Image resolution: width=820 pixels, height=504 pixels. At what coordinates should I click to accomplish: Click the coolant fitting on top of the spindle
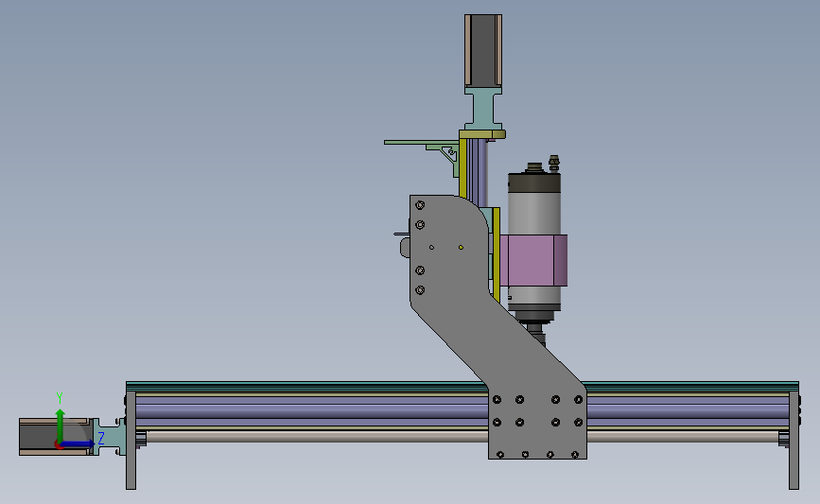click(x=554, y=164)
